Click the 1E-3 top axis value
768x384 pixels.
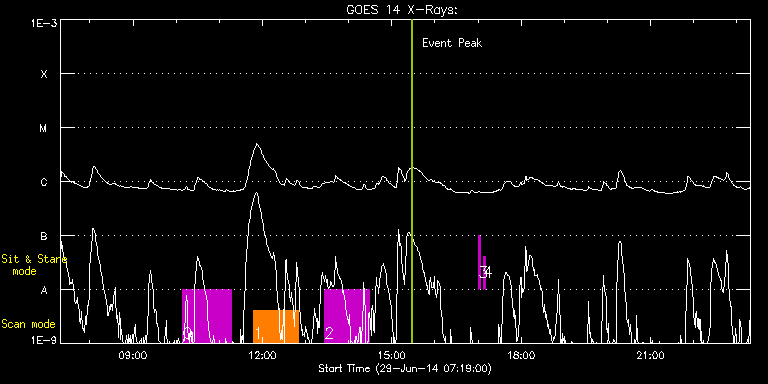point(44,23)
